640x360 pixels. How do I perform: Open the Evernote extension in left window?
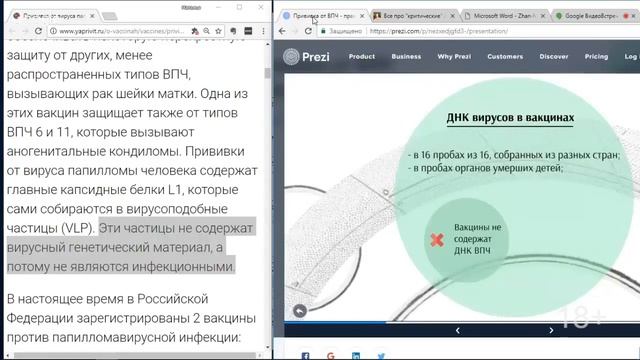click(x=233, y=31)
